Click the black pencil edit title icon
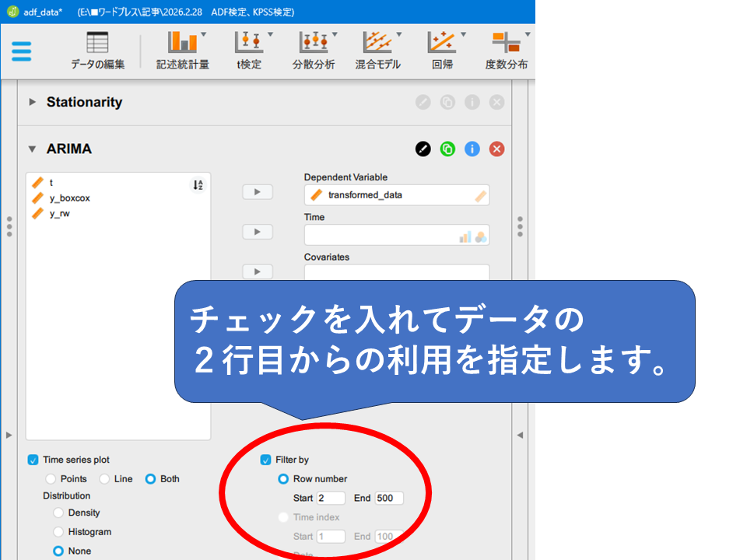747x560 pixels. point(423,149)
